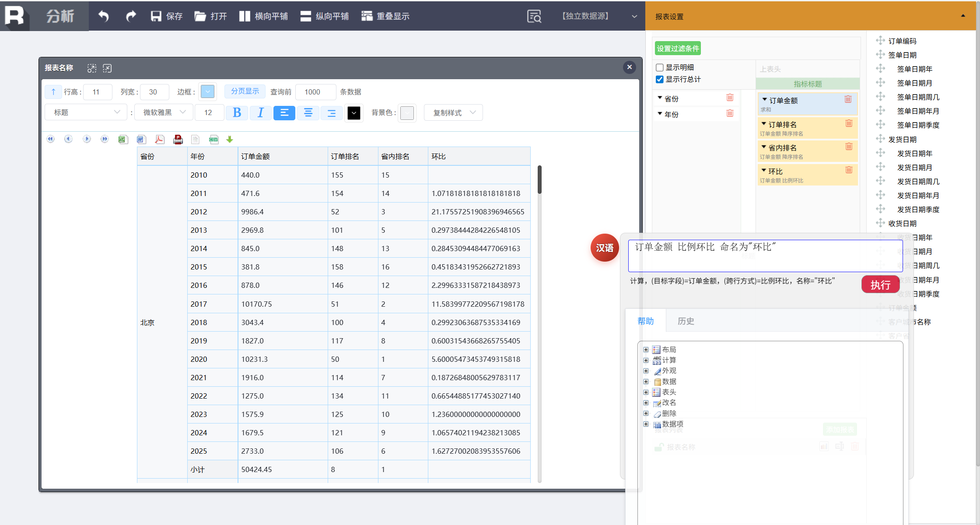This screenshot has height=525, width=980.
Task: Click 横向平铺 in the top menu bar
Action: coord(264,16)
